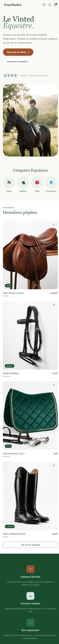The height and width of the screenshot is (644, 59).
Task: Toggle heart on Tapis Kentucky Velvet
Action: [x=54, y=385]
